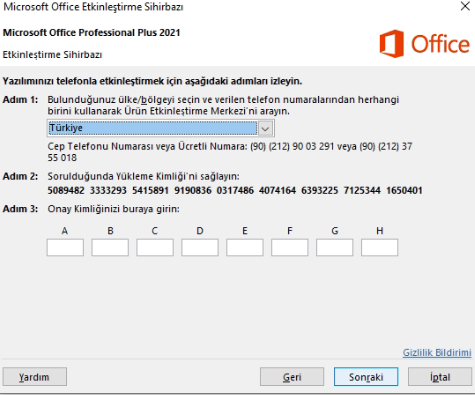Viewport: 475px width, 395px height.
Task: Go back with the Geri button
Action: pos(292,377)
